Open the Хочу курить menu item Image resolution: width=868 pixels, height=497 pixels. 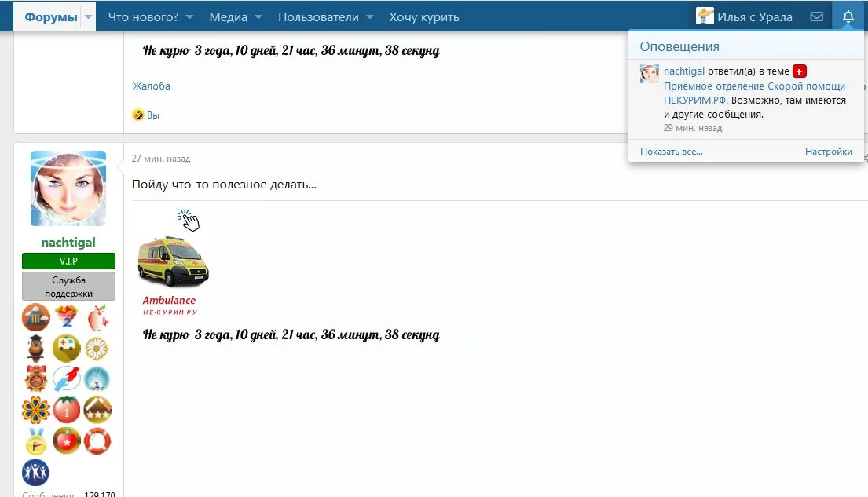423,16
